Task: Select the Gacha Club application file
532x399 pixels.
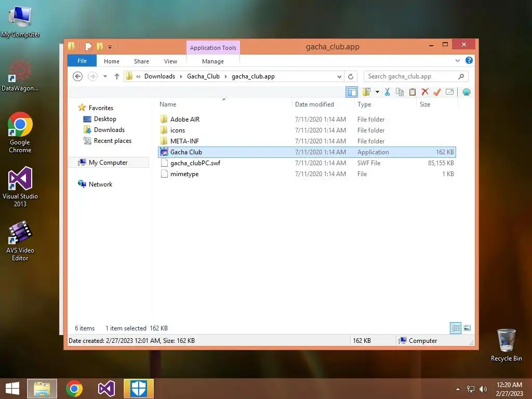Action: [307, 152]
